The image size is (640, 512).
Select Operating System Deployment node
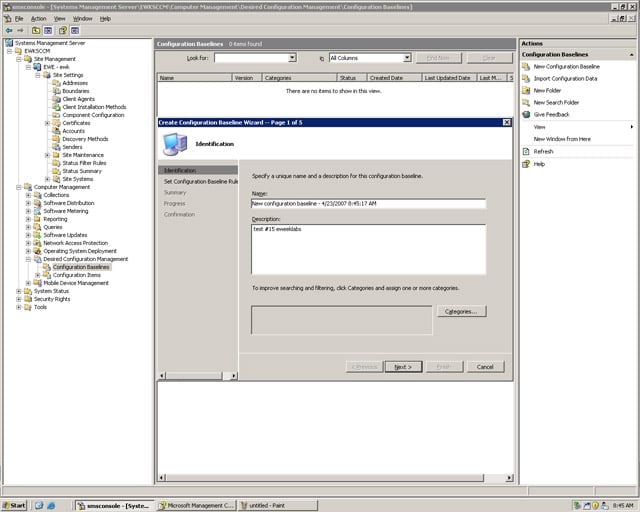pos(80,251)
